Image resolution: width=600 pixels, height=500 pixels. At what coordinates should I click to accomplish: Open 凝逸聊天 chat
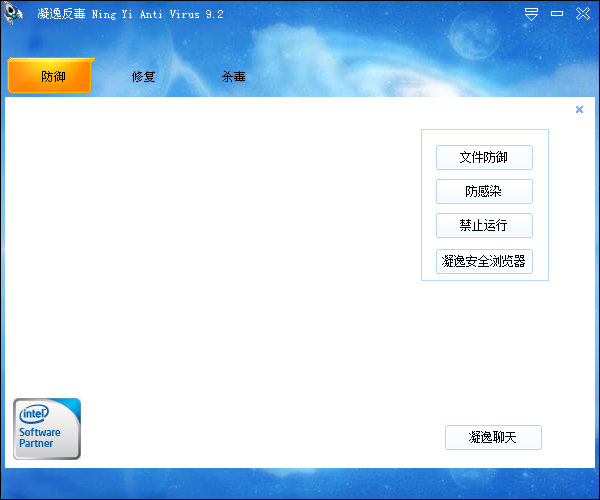493,437
